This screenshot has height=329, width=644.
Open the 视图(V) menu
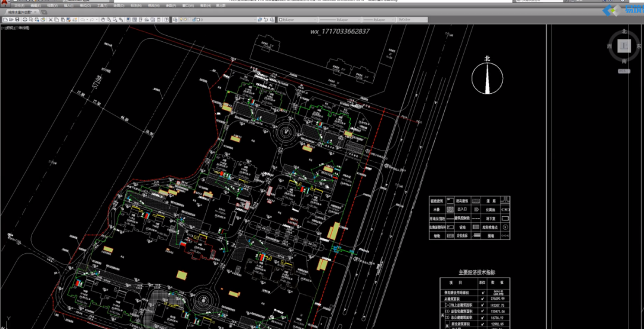pos(52,5)
